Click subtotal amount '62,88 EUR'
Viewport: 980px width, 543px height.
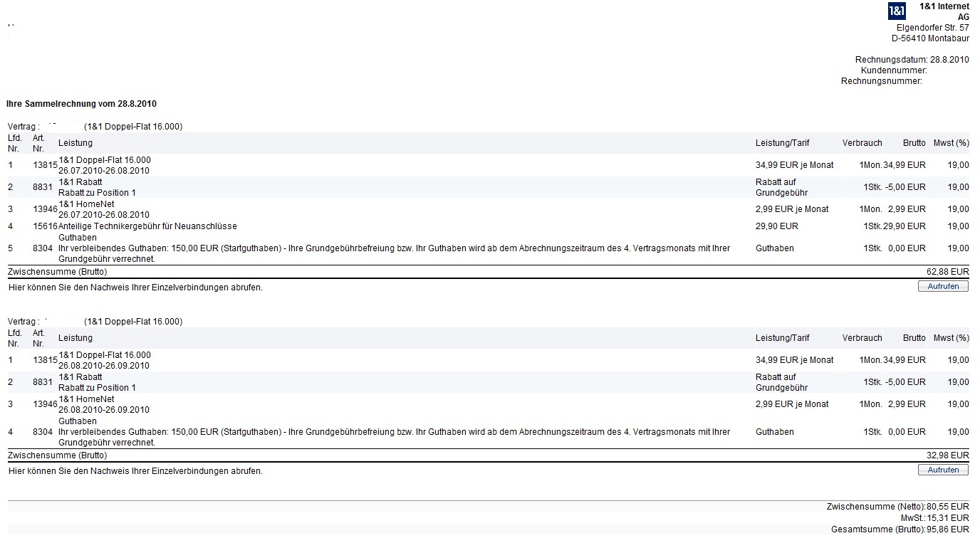[x=948, y=272]
